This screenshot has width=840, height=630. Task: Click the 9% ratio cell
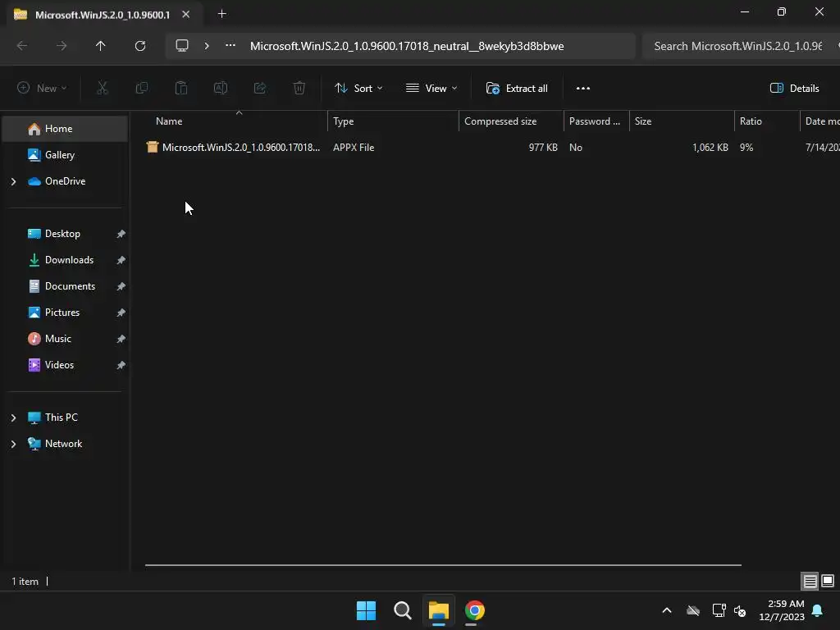pyautogui.click(x=746, y=148)
